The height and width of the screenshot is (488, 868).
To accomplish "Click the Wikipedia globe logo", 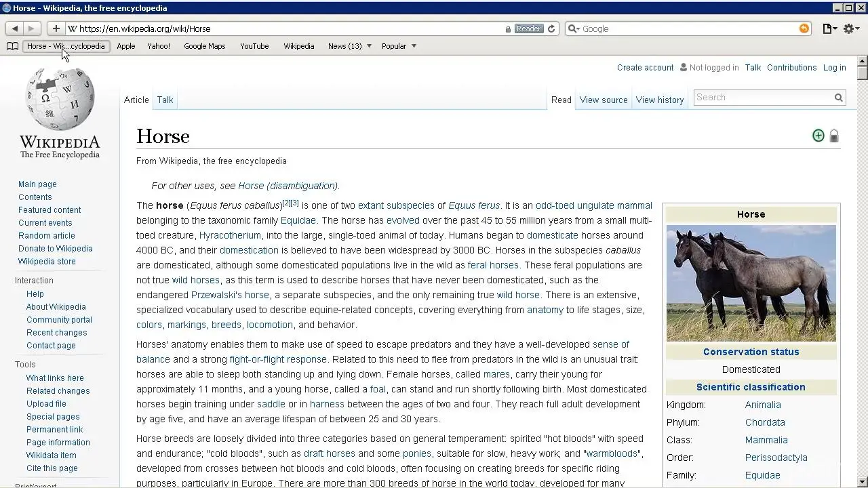I will [60, 99].
